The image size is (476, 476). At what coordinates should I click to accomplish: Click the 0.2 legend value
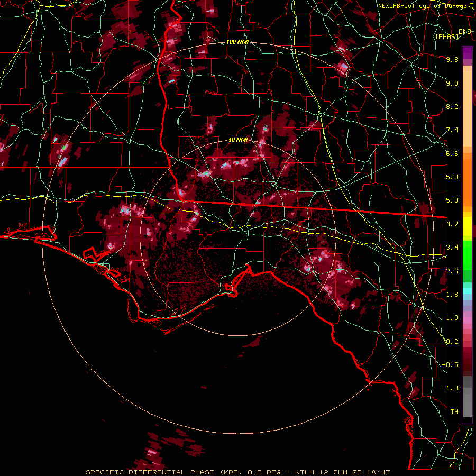coord(452,342)
